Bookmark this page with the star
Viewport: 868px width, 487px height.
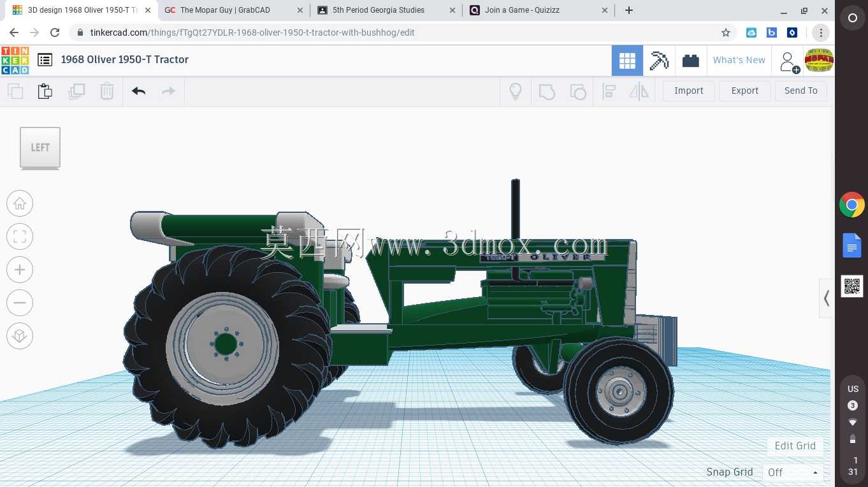725,33
